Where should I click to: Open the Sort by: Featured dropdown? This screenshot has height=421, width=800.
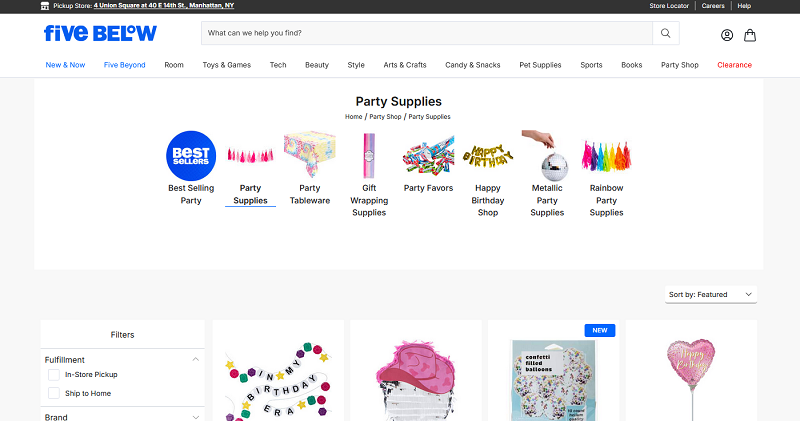(711, 294)
